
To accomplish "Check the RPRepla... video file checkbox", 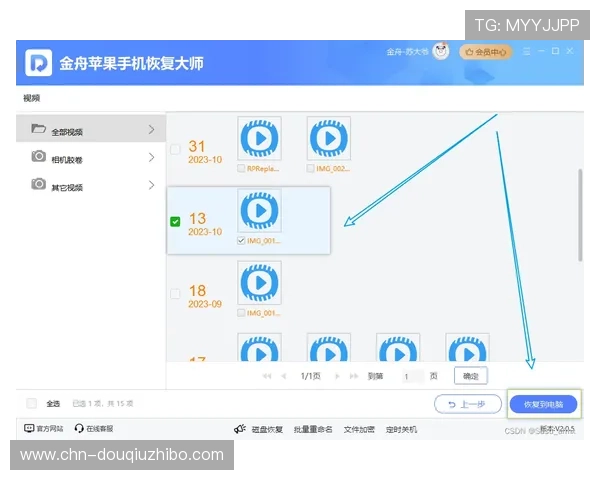I will 241,168.
